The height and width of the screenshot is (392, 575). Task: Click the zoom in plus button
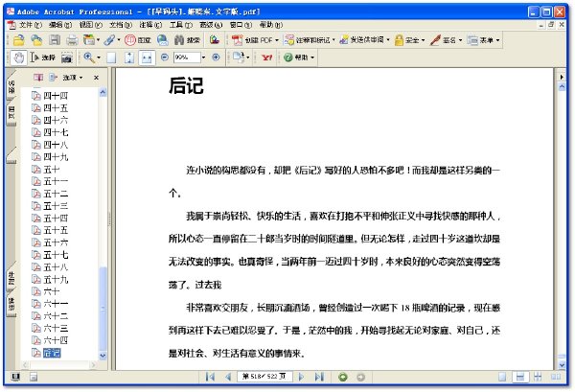[x=216, y=58]
